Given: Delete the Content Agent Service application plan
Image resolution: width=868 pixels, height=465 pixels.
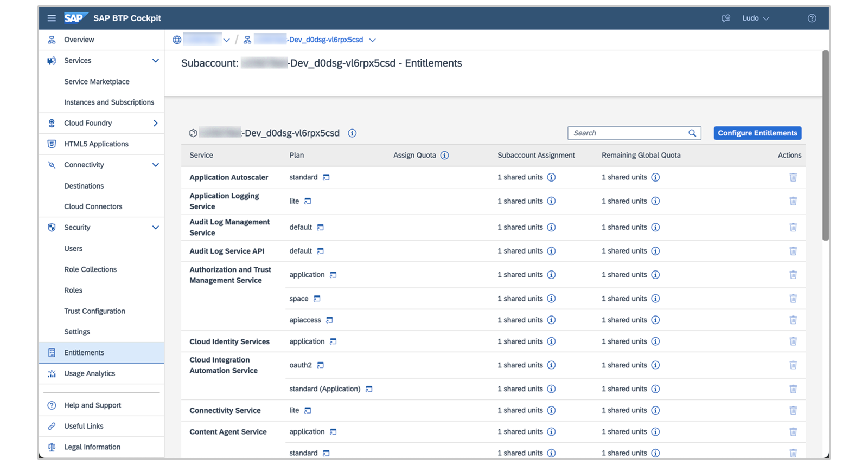Looking at the screenshot, I should point(793,432).
